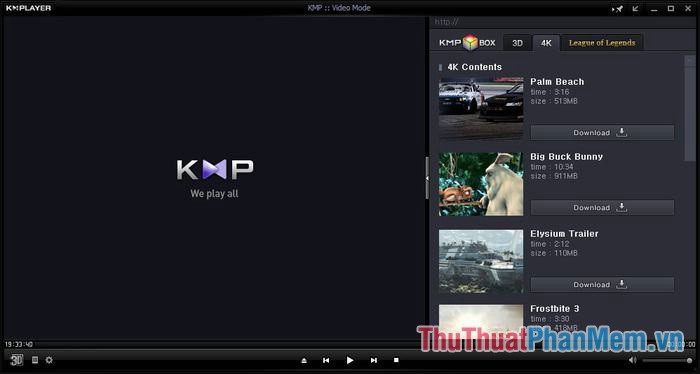Toggle the 3D mode icon in bottom bar
Screen dimensions: 700x374
point(17,360)
